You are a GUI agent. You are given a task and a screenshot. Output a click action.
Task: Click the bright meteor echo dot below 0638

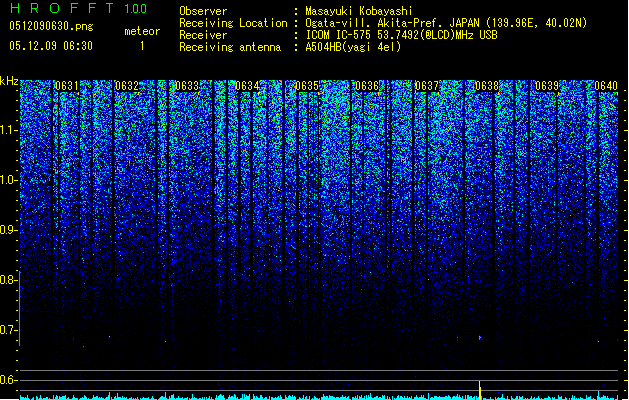tap(480, 338)
